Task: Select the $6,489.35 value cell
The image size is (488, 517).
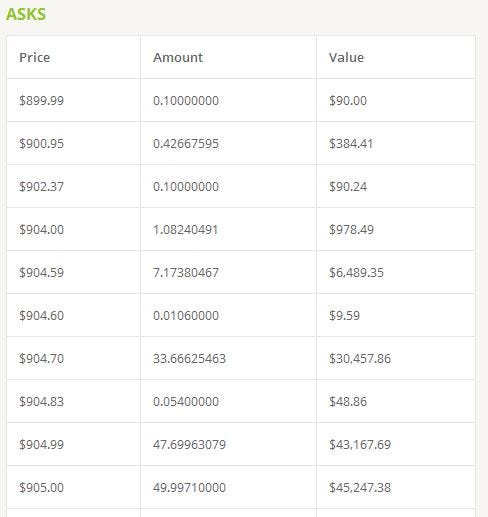Action: [356, 272]
